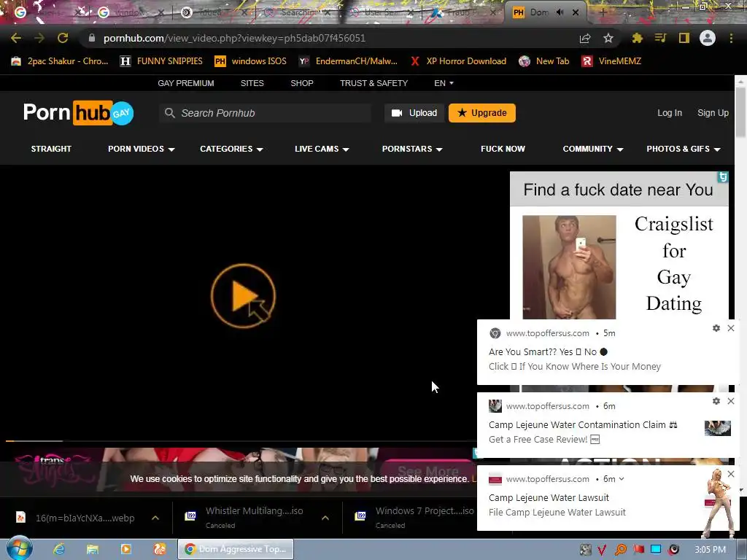Expand the LIVE CAMS dropdown menu

point(322,149)
